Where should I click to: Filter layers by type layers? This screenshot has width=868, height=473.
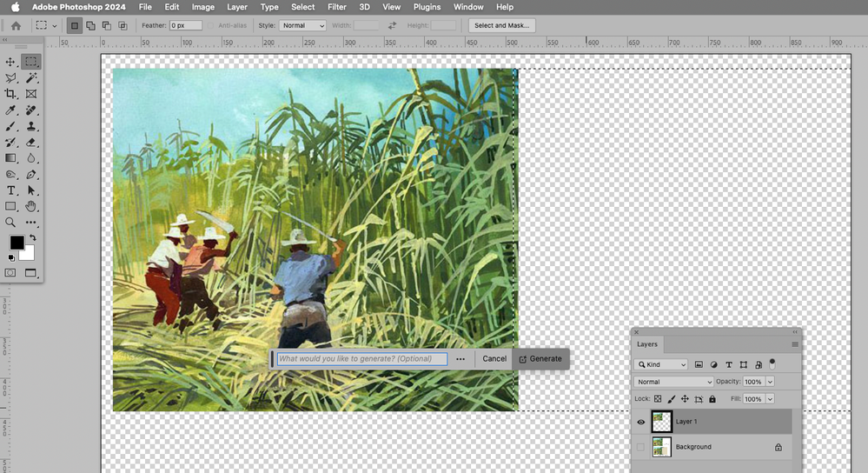click(728, 364)
